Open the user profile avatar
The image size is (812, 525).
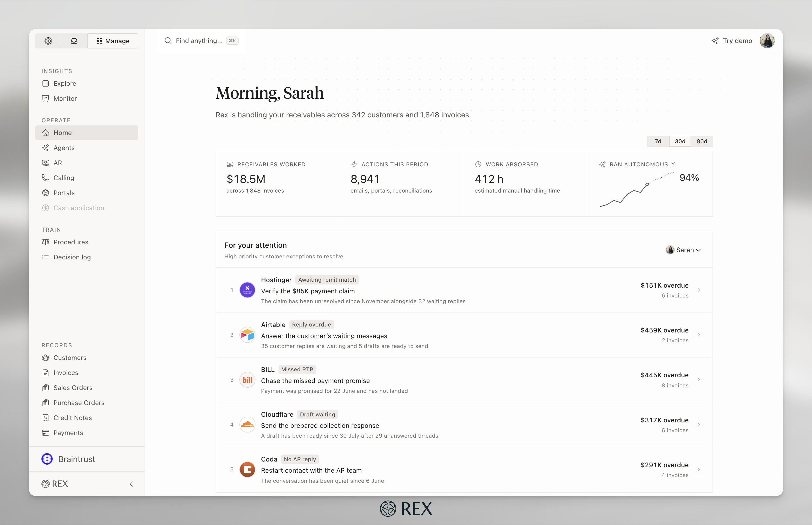(x=767, y=41)
